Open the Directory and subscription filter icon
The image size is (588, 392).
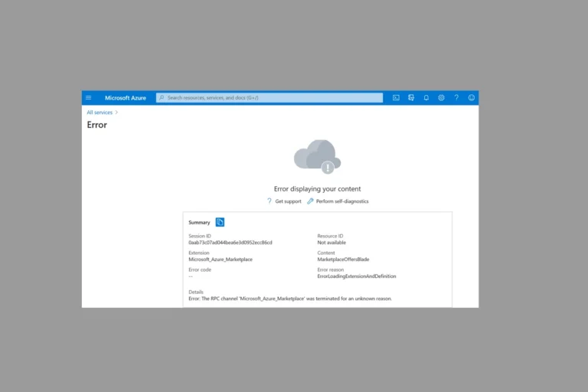(411, 98)
